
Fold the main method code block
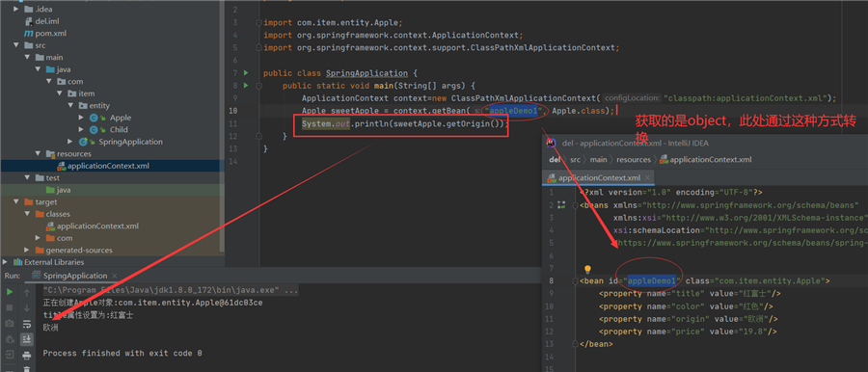[x=258, y=86]
